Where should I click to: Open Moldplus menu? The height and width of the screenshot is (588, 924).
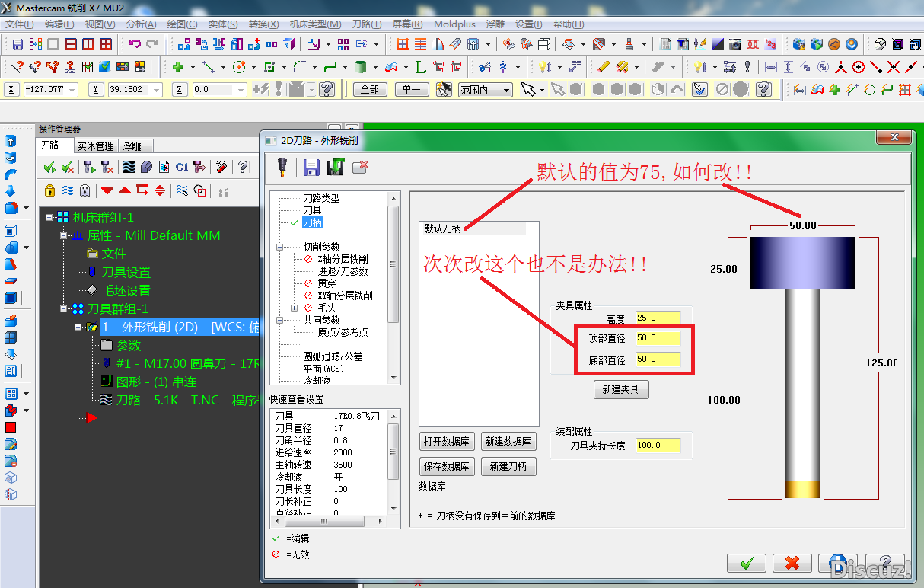tap(454, 24)
